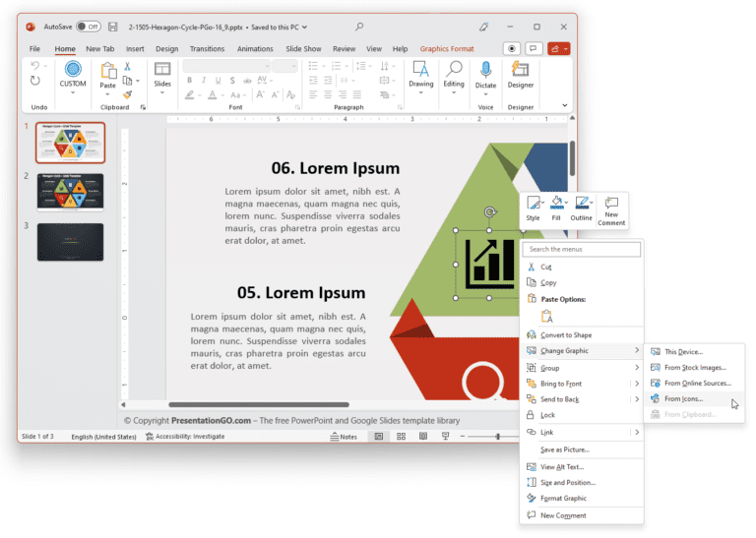Select slide 1 thumbnail
This screenshot has width=756, height=538.
(71, 143)
